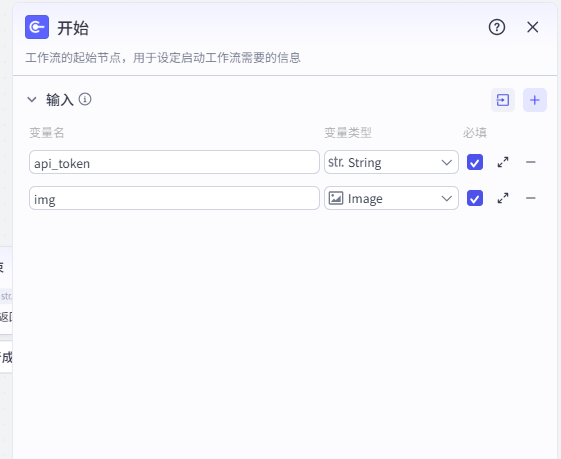This screenshot has width=561, height=459.
Task: Remove the img variable
Action: pyautogui.click(x=531, y=198)
